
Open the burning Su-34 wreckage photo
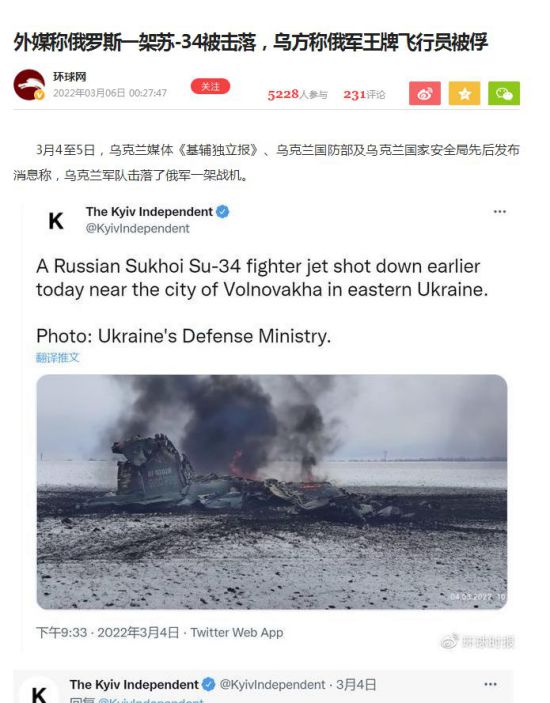pyautogui.click(x=272, y=492)
